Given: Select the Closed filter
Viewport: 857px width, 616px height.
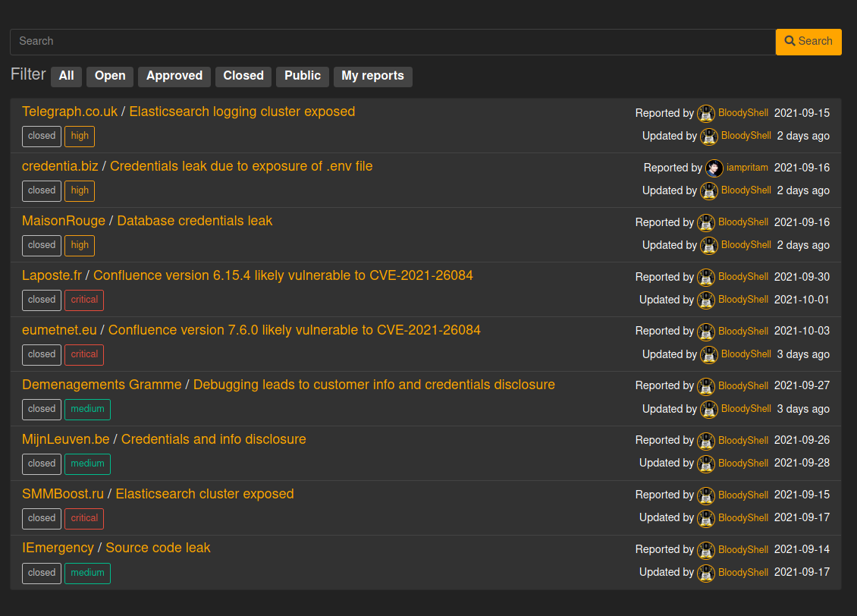Looking at the screenshot, I should coord(243,76).
